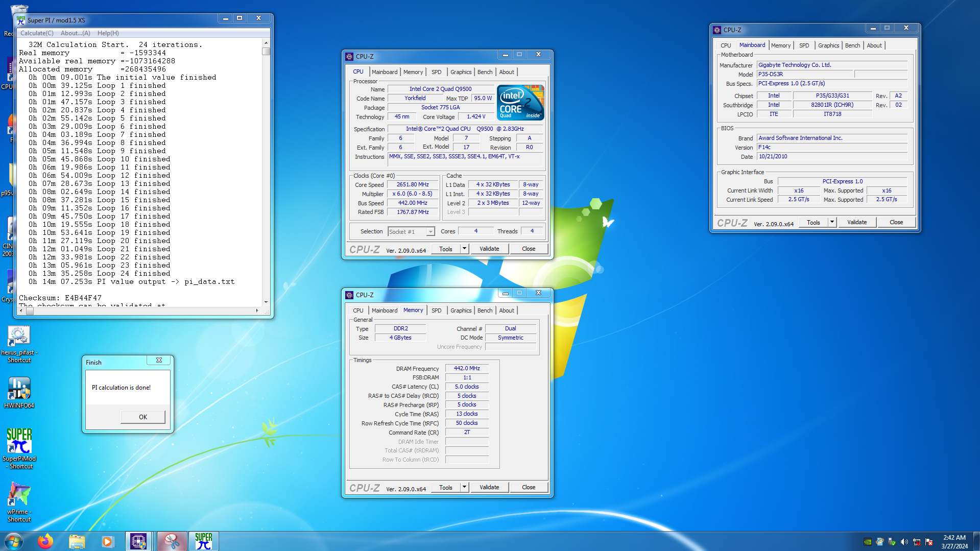Click Validate in the CPU-Z Memory window

click(489, 488)
